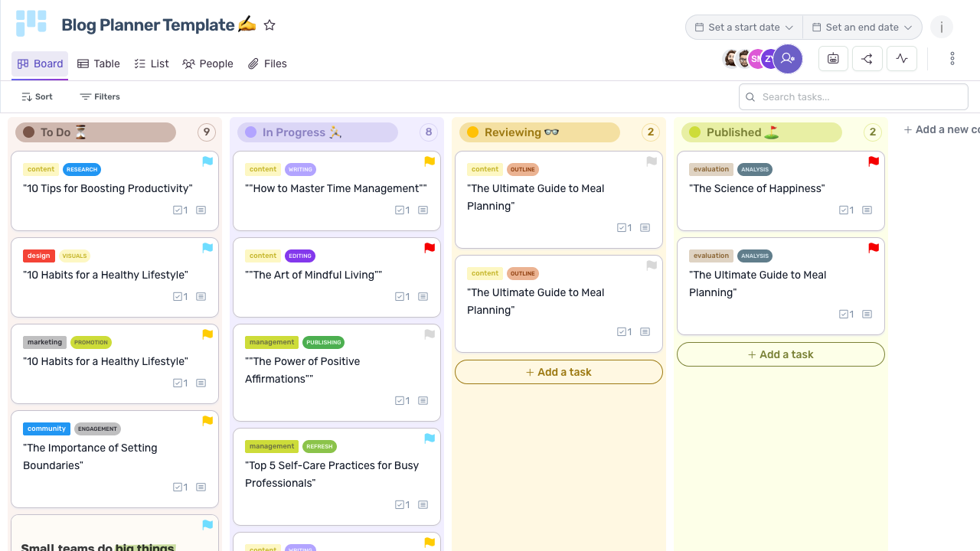Click PUBLISHING tag on "Power of Positive Affirmations"
The height and width of the screenshot is (551, 980).
click(x=324, y=342)
